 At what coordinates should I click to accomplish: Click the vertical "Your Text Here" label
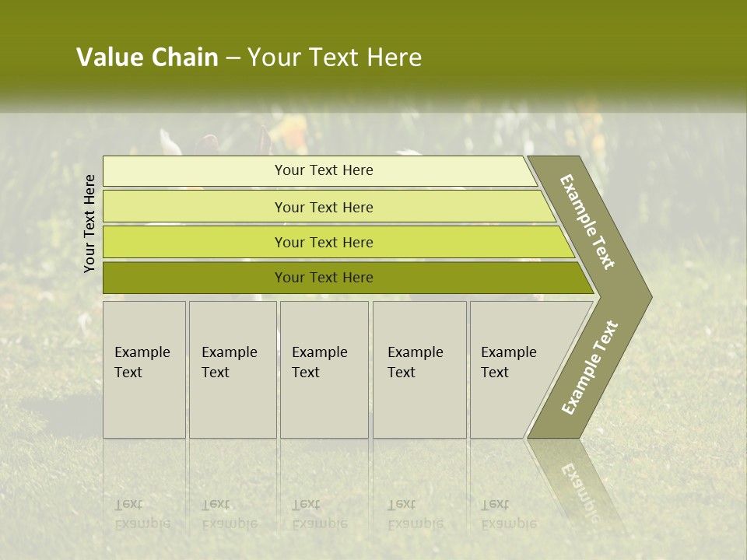click(89, 224)
